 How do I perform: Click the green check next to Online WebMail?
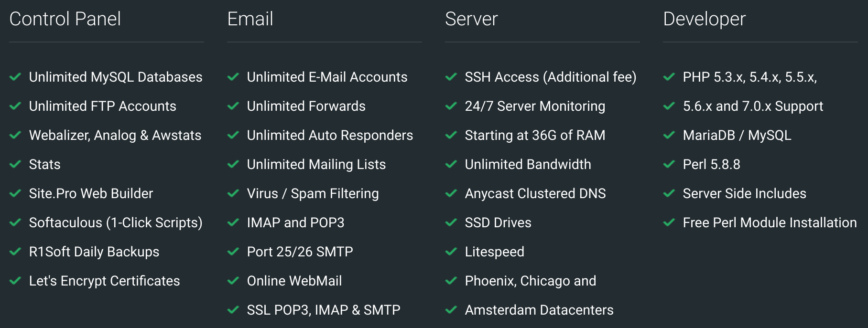click(x=233, y=281)
